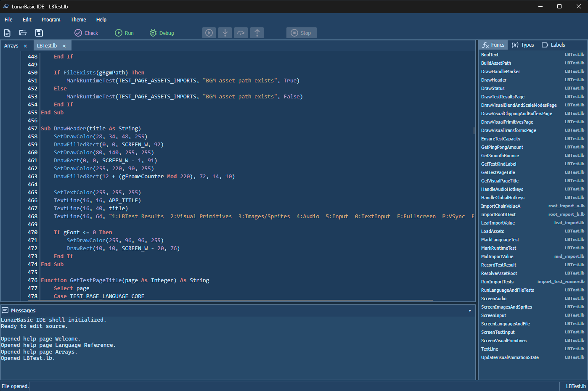Create a new file
This screenshot has height=391, width=588.
click(x=6, y=32)
